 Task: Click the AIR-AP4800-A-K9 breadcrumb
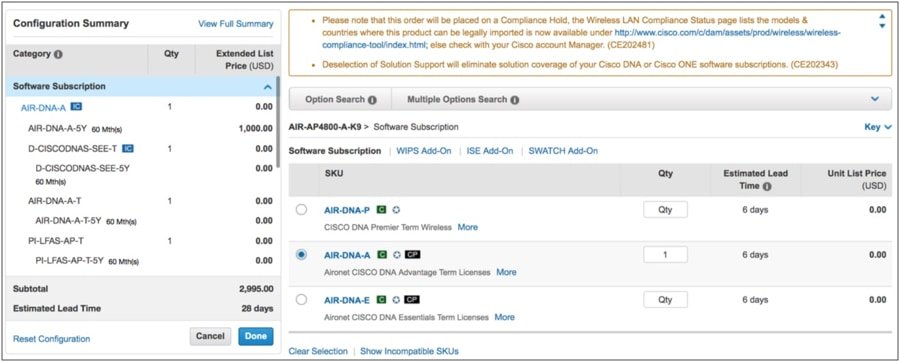325,127
